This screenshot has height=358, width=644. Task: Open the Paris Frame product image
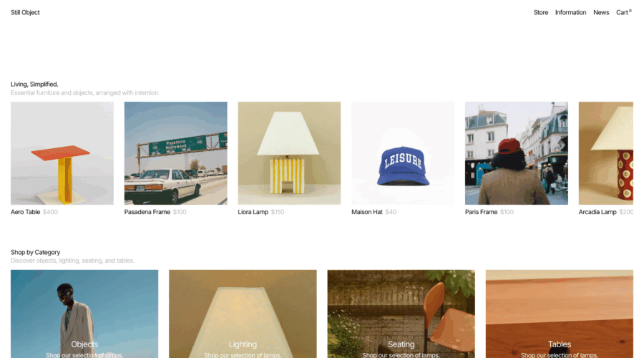516,153
